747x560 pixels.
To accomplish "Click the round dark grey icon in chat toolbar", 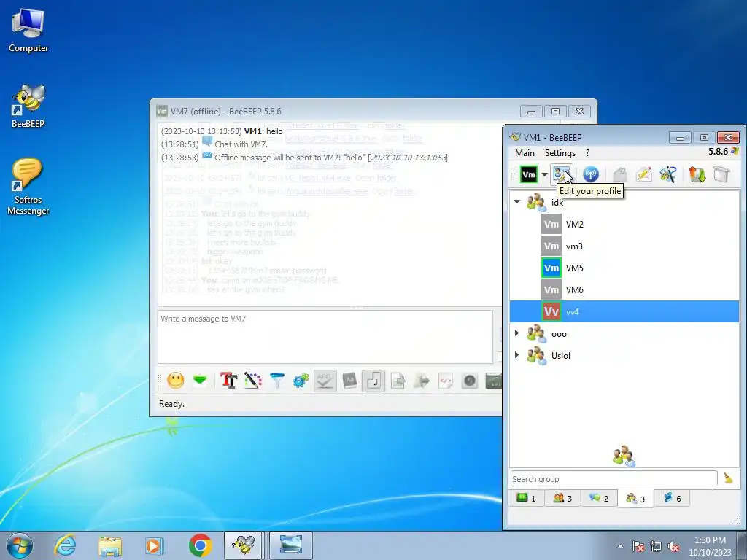I will tap(470, 381).
